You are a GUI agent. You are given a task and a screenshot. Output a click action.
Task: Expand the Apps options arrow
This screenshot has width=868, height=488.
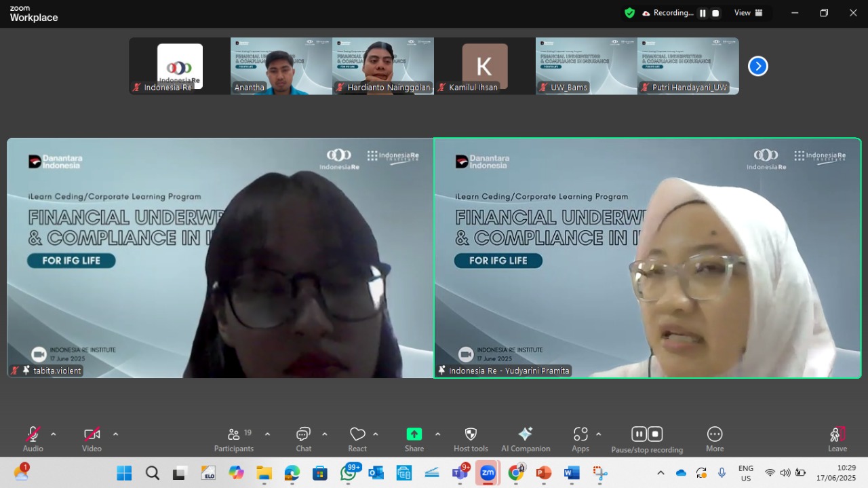(598, 434)
